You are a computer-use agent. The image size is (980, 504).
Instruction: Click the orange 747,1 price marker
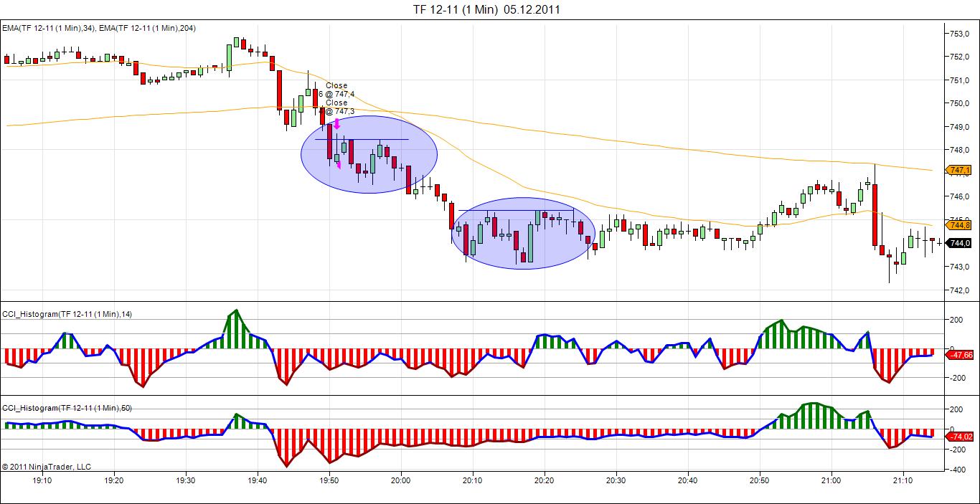point(959,170)
